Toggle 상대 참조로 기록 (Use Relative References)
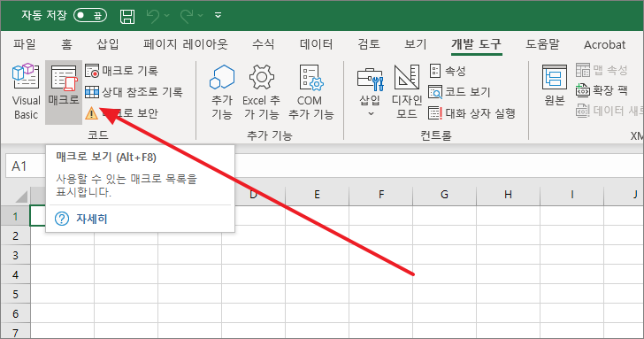Viewport: 644px width, 339px height. pyautogui.click(x=134, y=92)
